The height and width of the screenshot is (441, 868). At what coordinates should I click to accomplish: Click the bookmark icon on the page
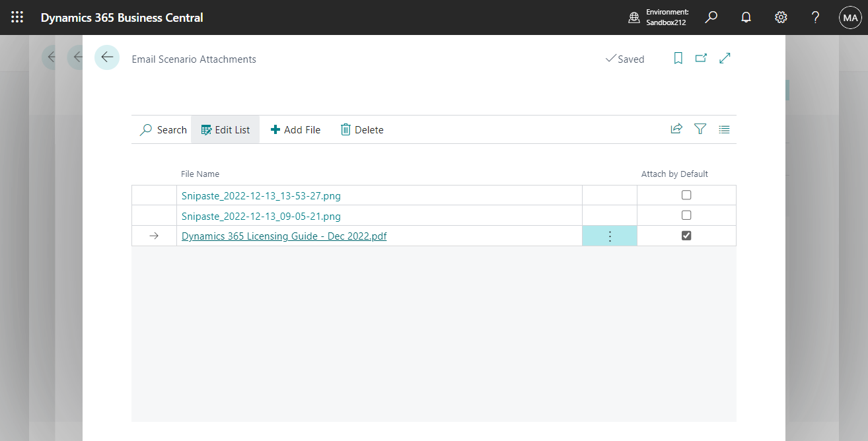[x=678, y=59]
